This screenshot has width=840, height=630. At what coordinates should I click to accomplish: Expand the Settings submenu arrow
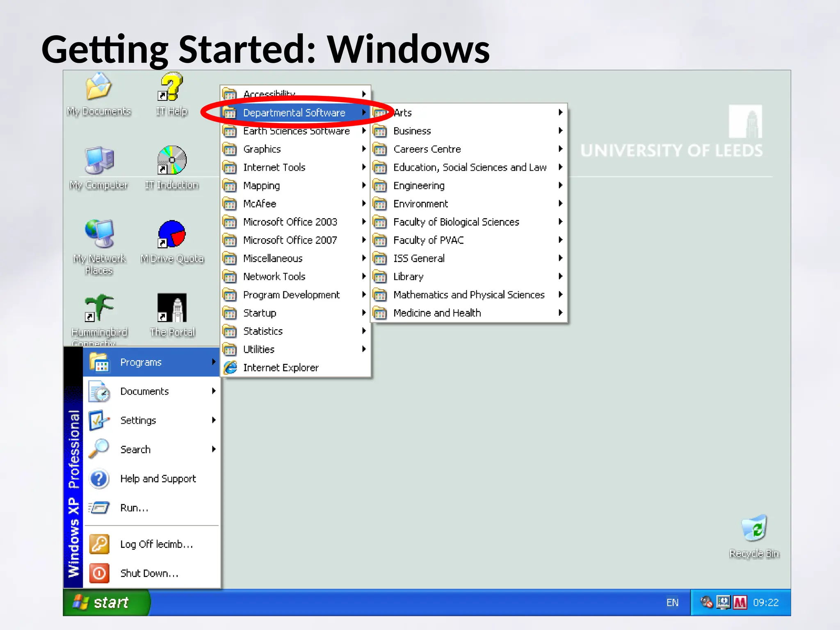coord(214,420)
